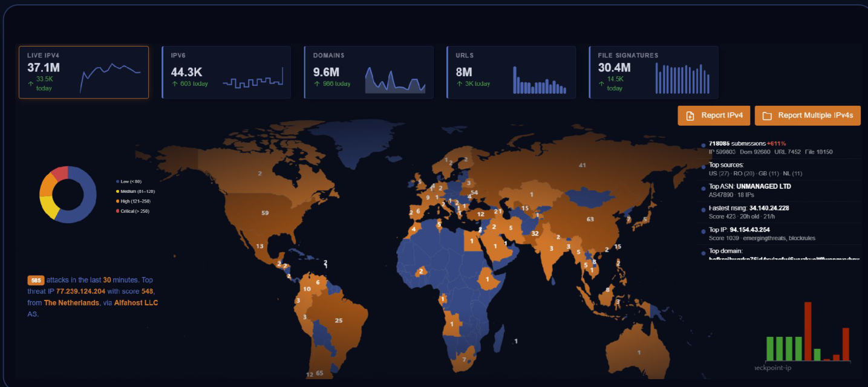Select the Domains stat card
Image resolution: width=868 pixels, height=387 pixels.
pyautogui.click(x=368, y=72)
